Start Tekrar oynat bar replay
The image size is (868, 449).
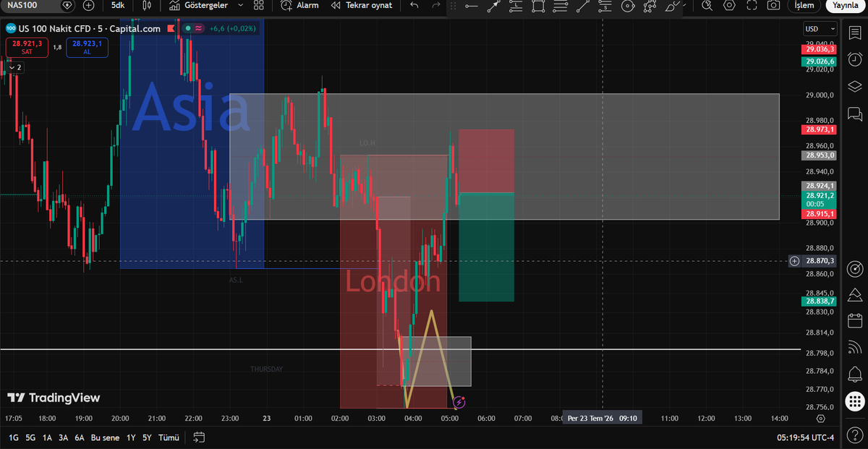(362, 5)
